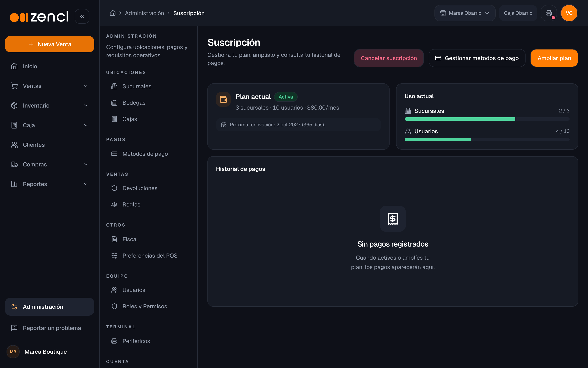Click the Ampliar plan button
Viewport: 588px width, 368px height.
(x=554, y=58)
